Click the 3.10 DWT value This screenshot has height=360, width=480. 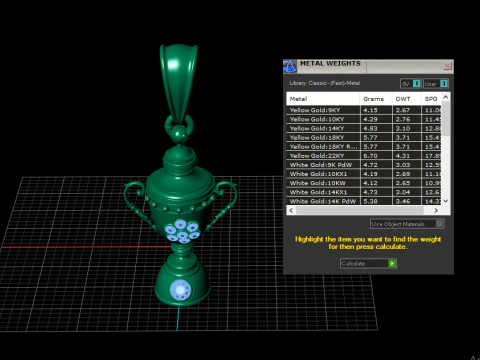pos(403,128)
